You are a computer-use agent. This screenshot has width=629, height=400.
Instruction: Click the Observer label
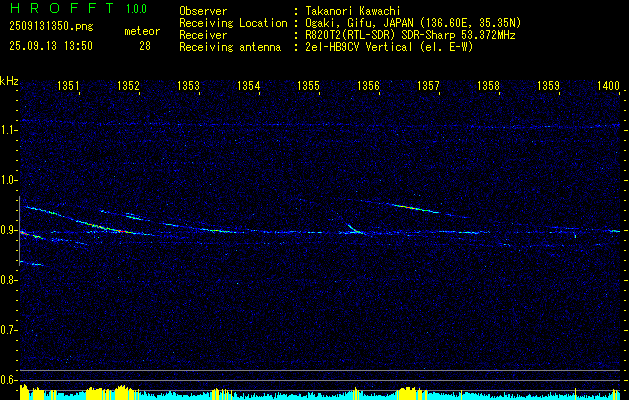(203, 11)
